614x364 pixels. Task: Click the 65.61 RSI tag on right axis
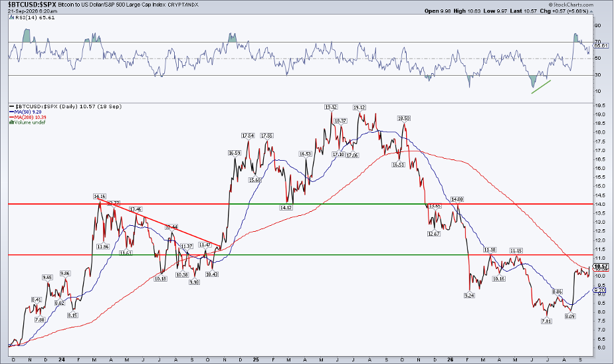[600, 46]
